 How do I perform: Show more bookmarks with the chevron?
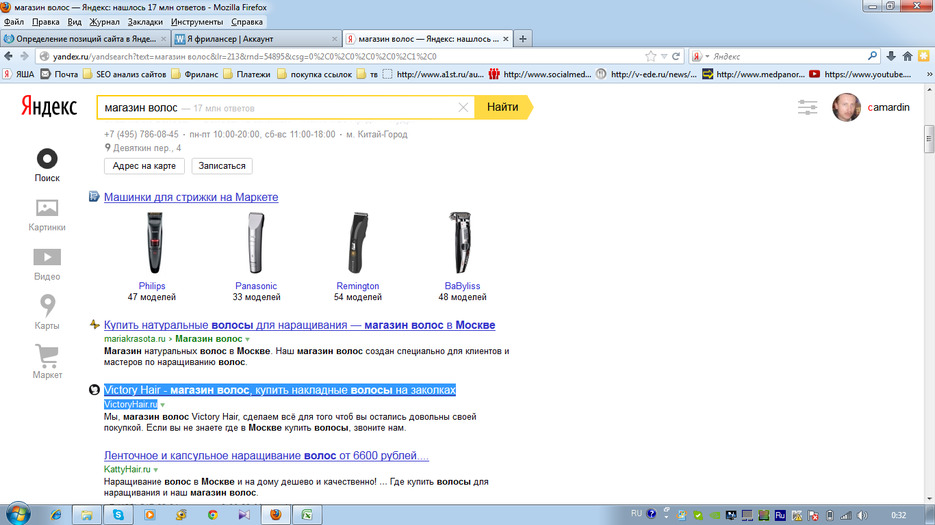928,74
